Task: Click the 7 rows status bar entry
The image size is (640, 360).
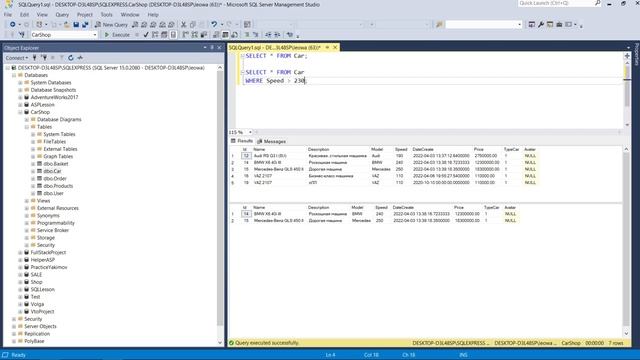Action: 616,343
